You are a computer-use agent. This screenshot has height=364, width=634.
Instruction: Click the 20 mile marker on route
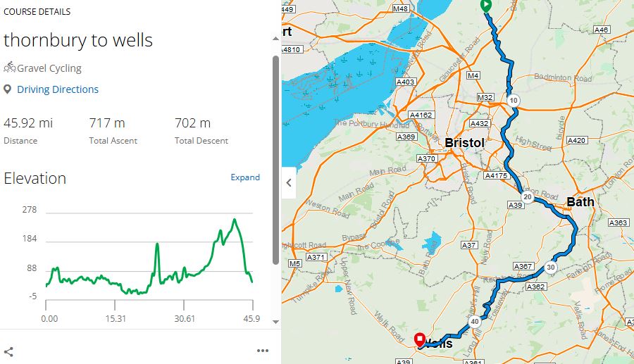pyautogui.click(x=527, y=197)
